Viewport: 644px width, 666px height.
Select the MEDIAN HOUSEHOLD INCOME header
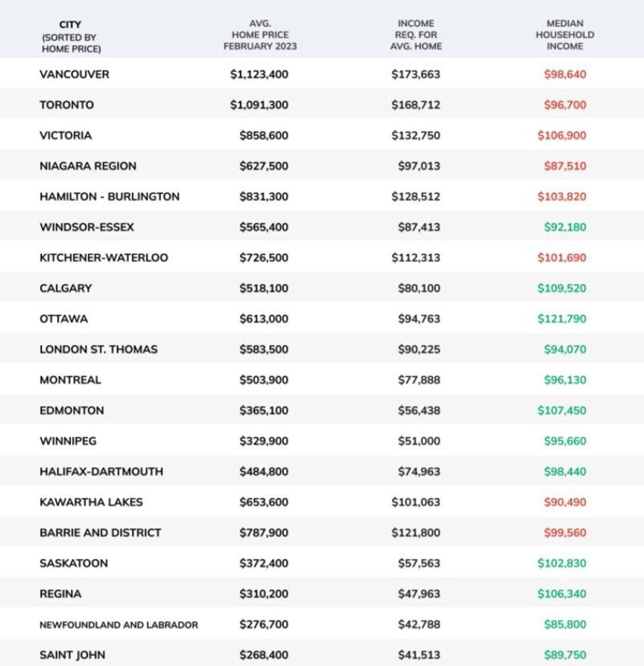point(565,35)
